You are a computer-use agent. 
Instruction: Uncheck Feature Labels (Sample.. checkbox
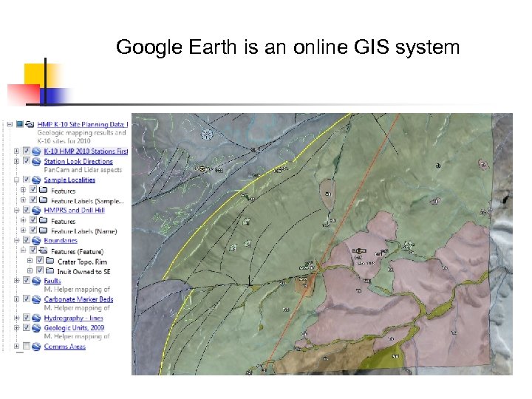(33, 199)
